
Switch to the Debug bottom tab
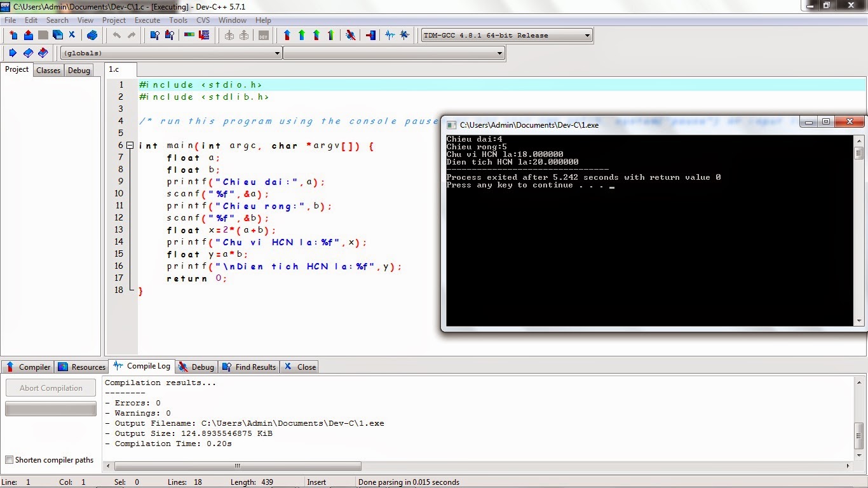[x=196, y=367]
